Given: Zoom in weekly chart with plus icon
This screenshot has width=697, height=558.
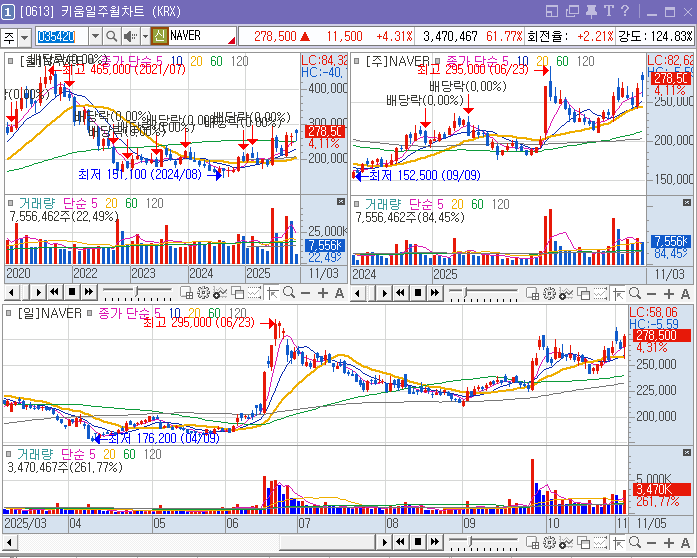Looking at the screenshot, I should 669,294.
